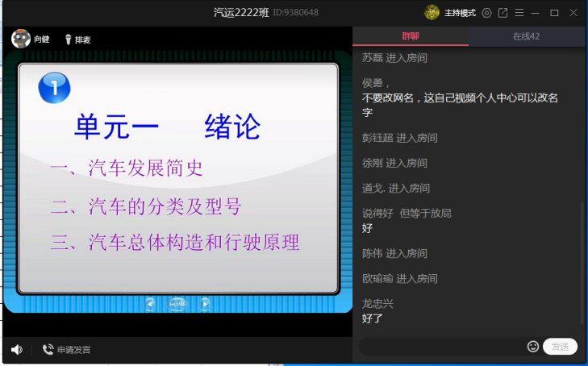Click the HOME button under the slide
Screen dimensions: 588x366
[177, 304]
